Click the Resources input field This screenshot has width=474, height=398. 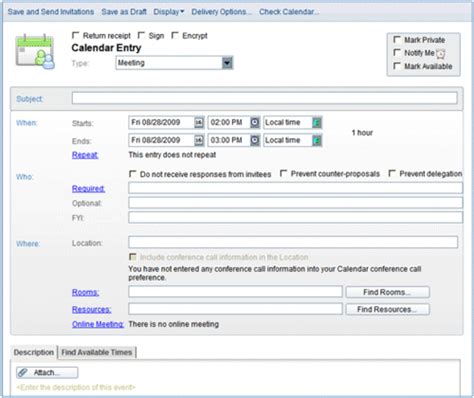[235, 309]
